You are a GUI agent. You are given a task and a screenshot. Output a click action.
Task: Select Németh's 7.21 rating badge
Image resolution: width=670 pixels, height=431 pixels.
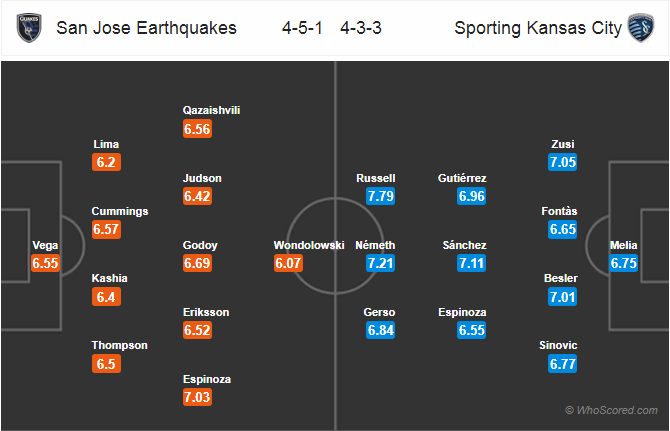[380, 263]
